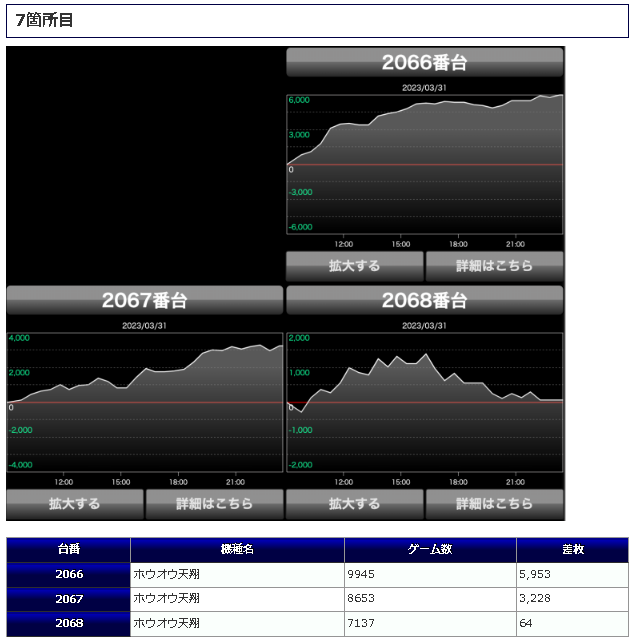Screen dimensions: 634x642
Task: Click the -4,000 axis label on 2067 graph
Action: tap(20, 465)
